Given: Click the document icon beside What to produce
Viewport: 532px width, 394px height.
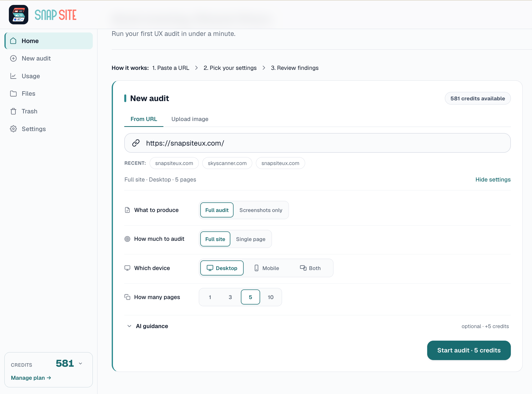Looking at the screenshot, I should click(x=127, y=210).
